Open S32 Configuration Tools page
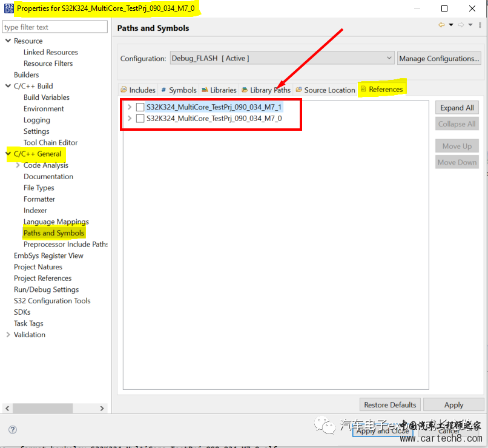Image resolution: width=488 pixels, height=448 pixels. (x=52, y=301)
